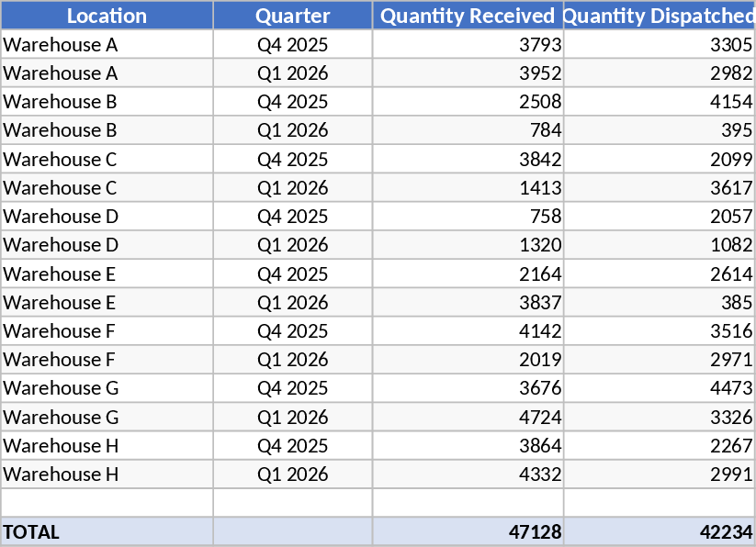Select the cell with received quantity 758

468,217
